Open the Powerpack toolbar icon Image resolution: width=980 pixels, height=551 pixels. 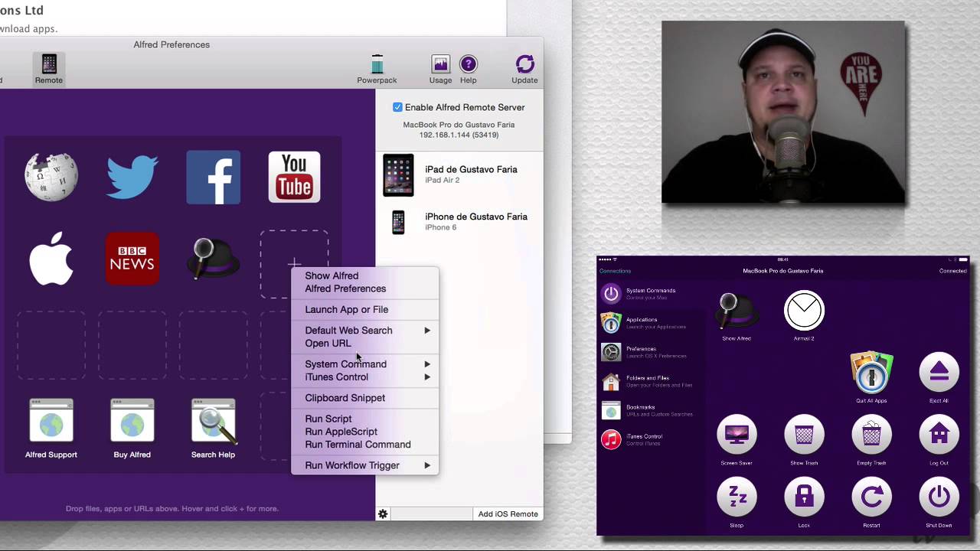pos(377,68)
